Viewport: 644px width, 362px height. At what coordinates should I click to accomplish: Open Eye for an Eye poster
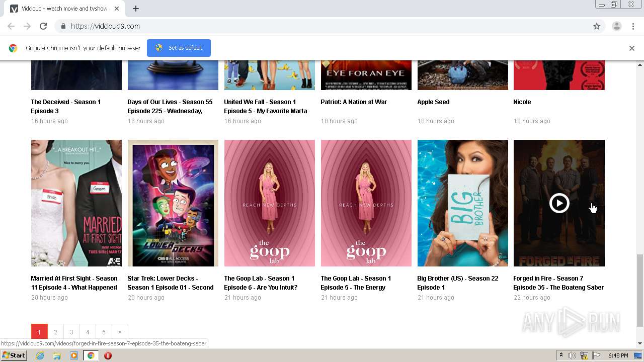coord(366,75)
